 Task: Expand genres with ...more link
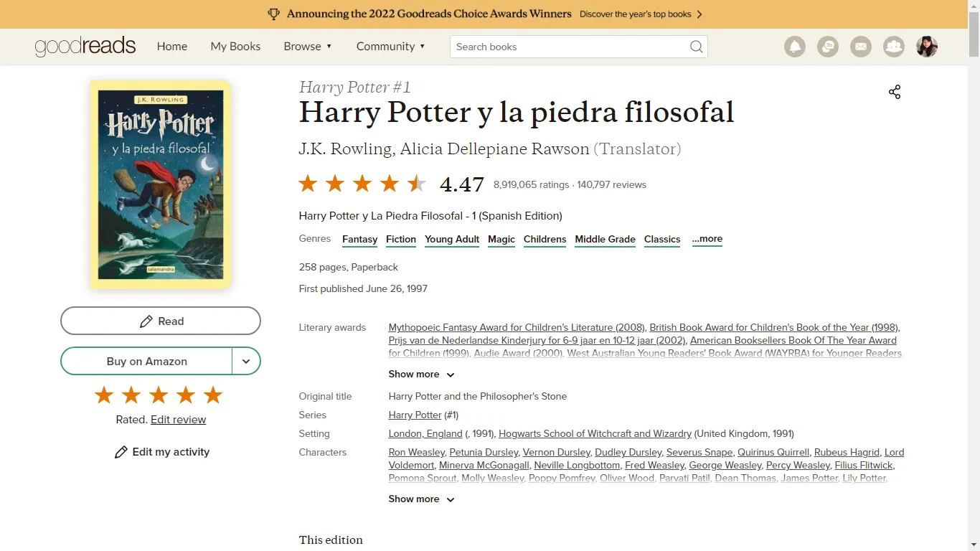point(707,239)
